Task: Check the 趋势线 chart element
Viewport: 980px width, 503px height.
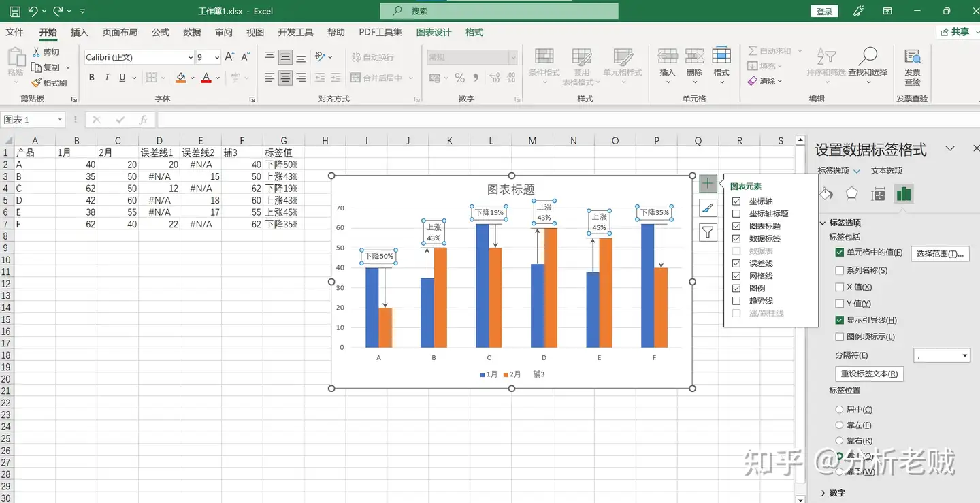Action: click(736, 301)
